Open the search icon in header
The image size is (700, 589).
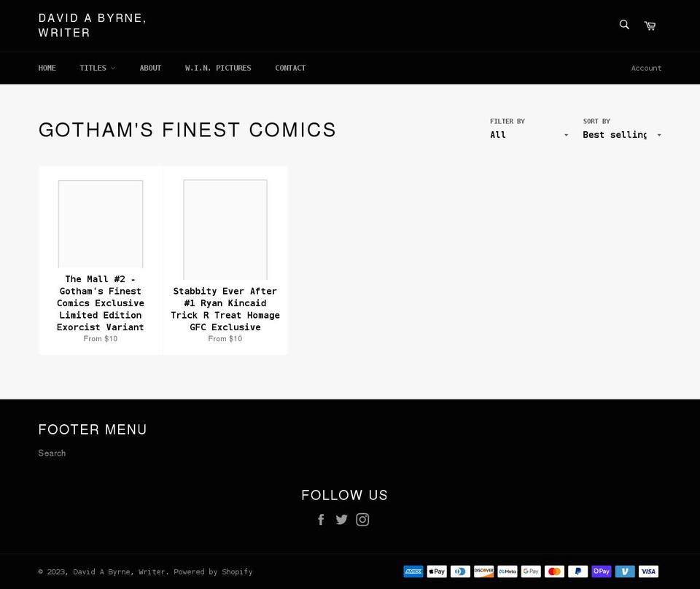pos(624,25)
